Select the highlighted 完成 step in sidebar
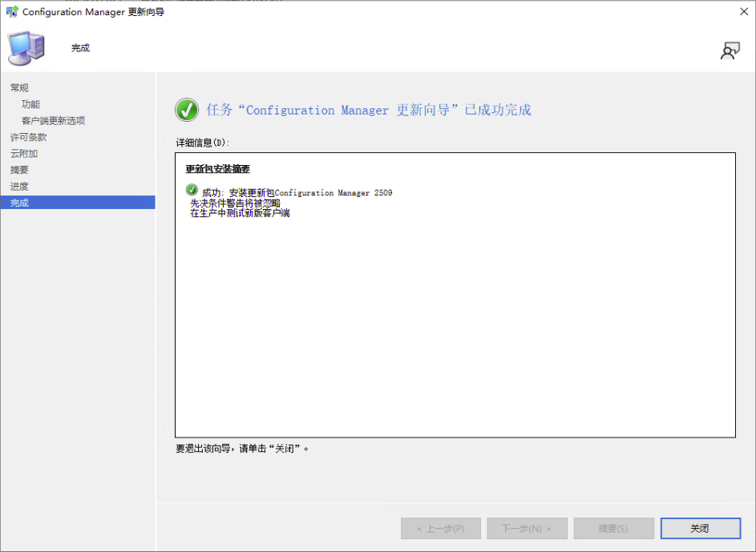Image resolution: width=756 pixels, height=552 pixels. point(78,203)
